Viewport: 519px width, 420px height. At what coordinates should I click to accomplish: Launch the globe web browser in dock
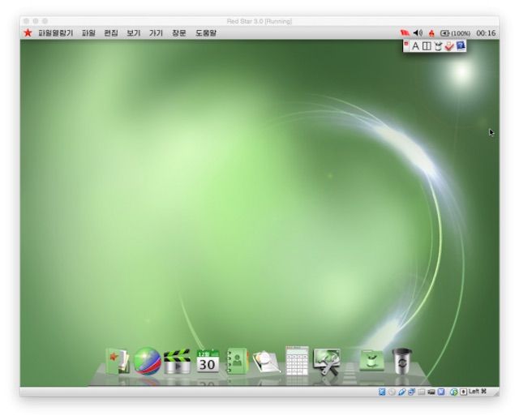coord(148,361)
